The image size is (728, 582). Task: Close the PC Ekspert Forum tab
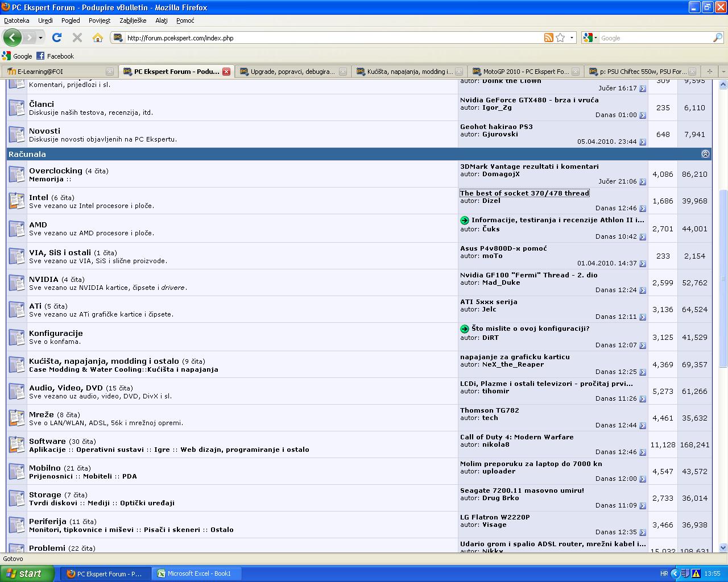point(226,72)
